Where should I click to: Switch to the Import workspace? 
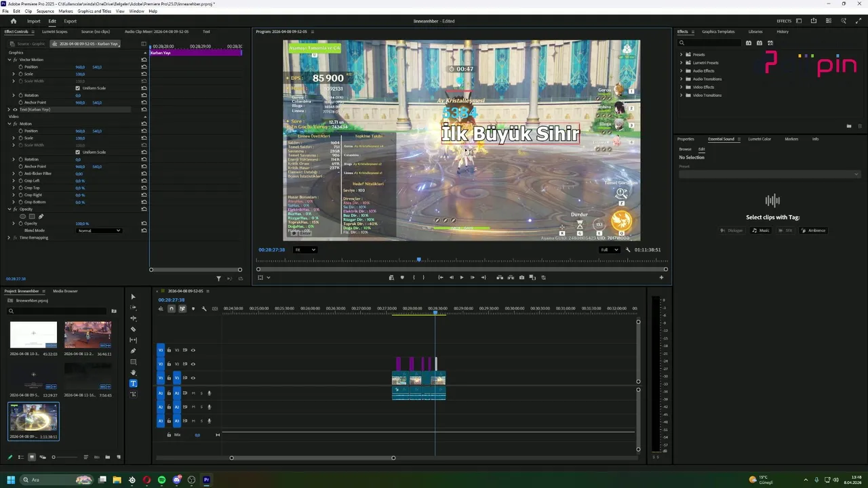(x=33, y=21)
